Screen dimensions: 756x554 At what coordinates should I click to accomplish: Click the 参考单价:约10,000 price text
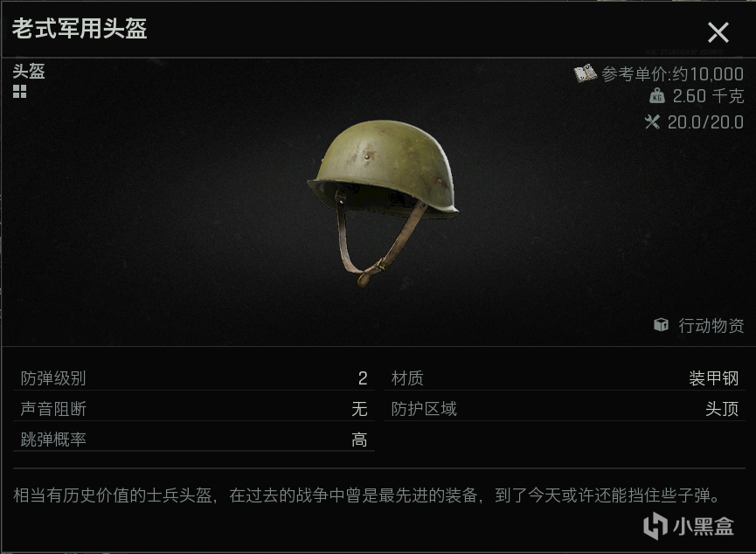(x=672, y=73)
